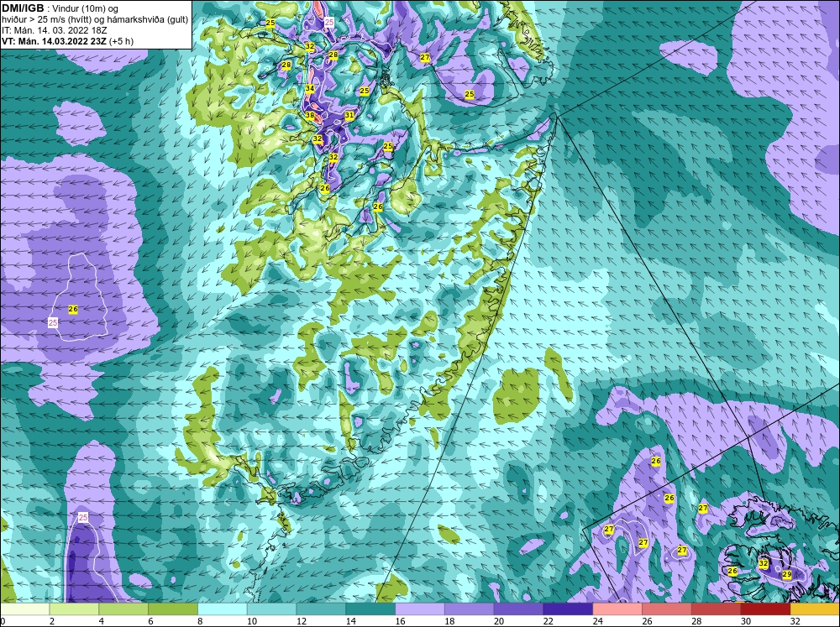The image size is (840, 627).
Task: Pick the 2–4 m/s light green legend swatch
Action: (x=74, y=609)
